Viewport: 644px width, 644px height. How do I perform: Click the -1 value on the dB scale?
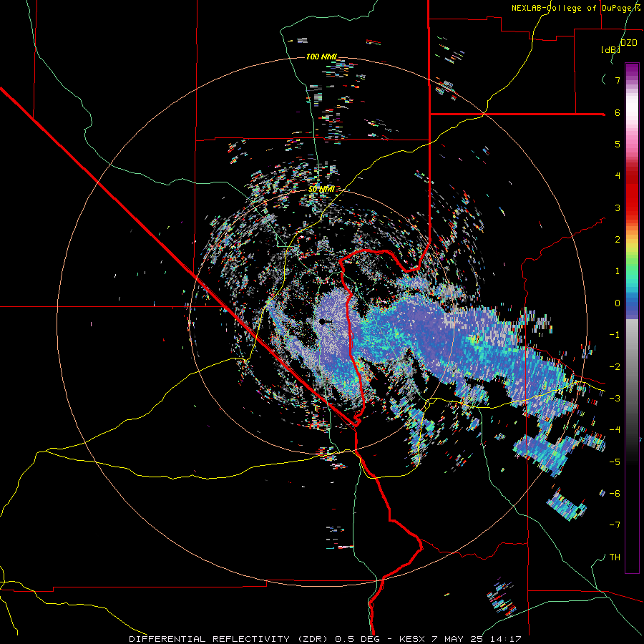(x=615, y=335)
